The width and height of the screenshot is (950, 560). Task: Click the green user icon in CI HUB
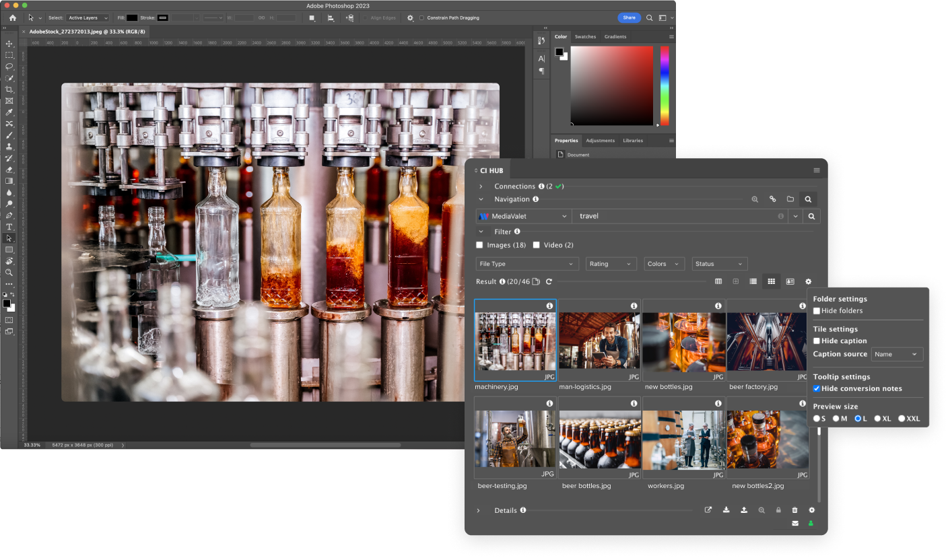811,523
